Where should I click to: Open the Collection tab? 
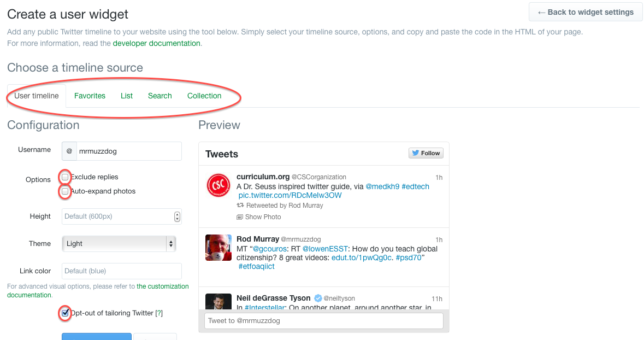[x=204, y=96]
